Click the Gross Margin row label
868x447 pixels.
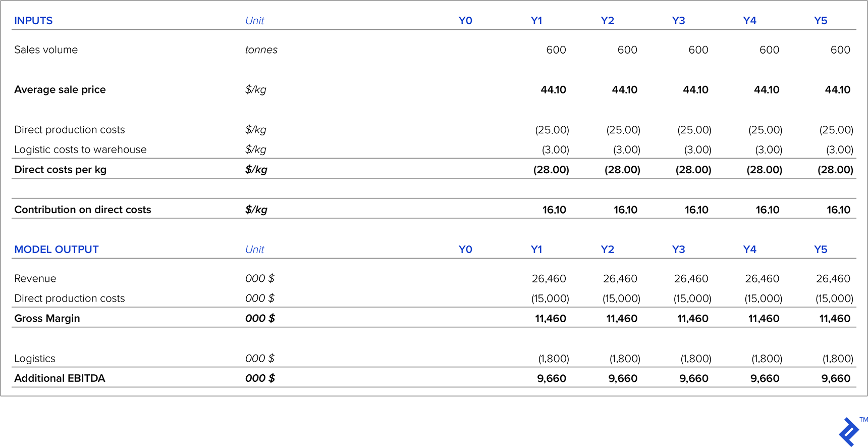click(x=47, y=319)
